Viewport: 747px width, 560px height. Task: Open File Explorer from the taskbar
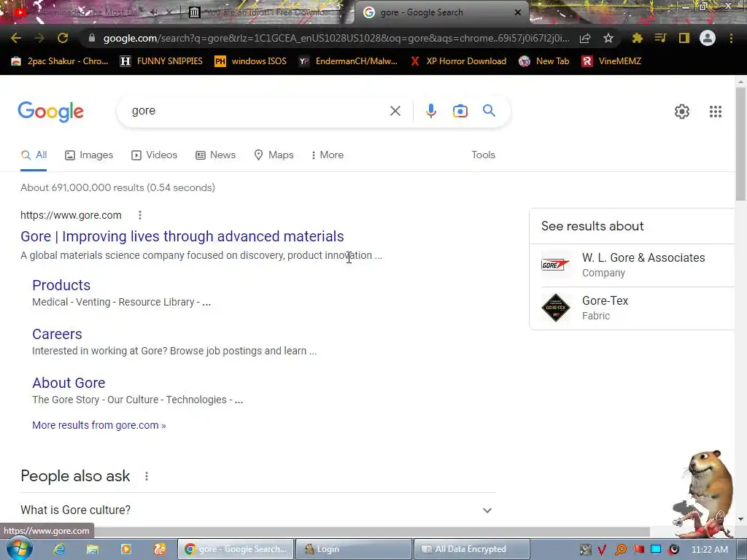tap(93, 549)
